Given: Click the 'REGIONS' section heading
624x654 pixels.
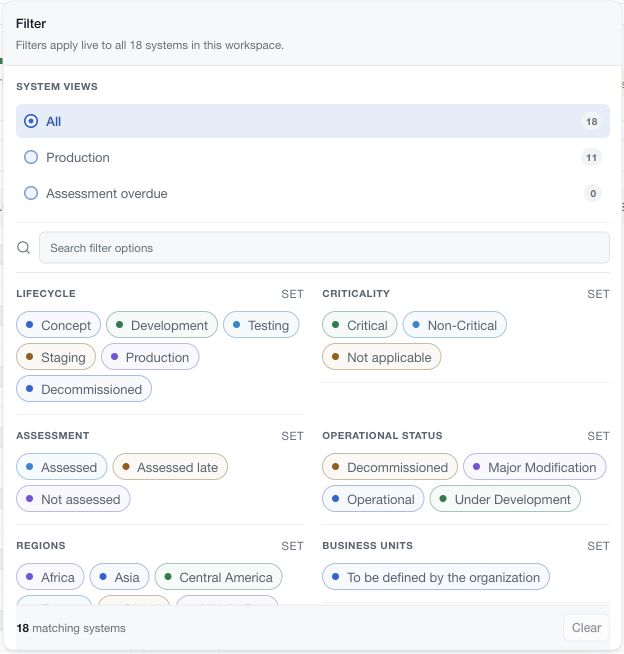Looking at the screenshot, I should (41, 546).
